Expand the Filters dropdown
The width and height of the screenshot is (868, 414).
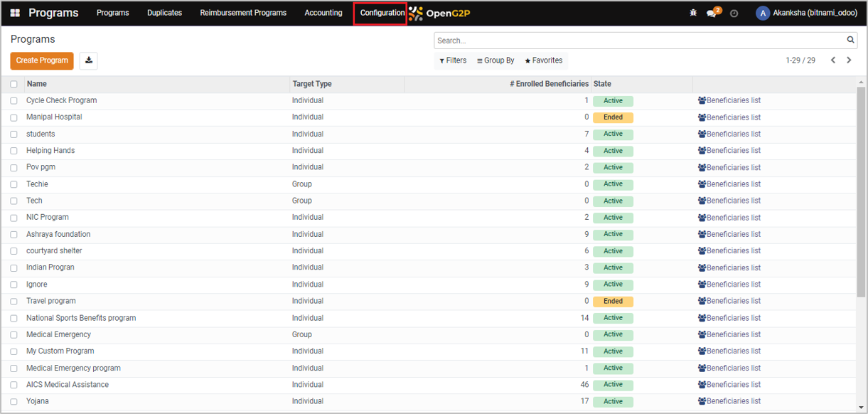tap(453, 60)
